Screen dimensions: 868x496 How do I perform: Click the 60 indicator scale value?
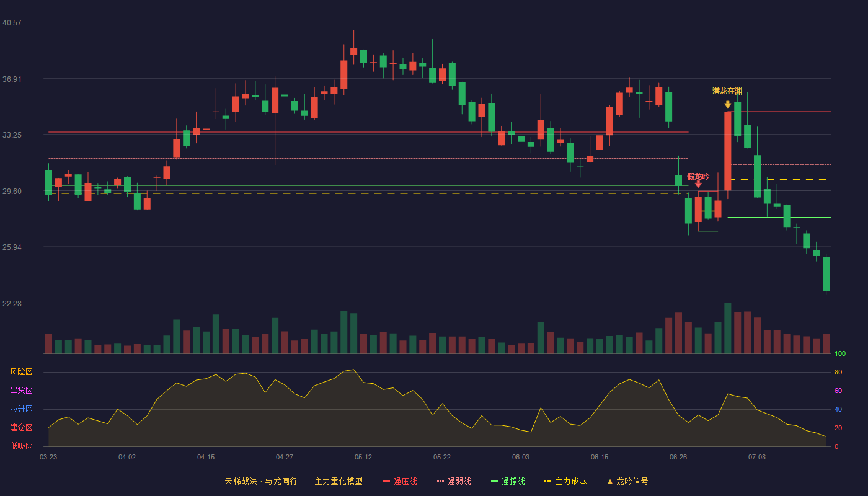[838, 391]
